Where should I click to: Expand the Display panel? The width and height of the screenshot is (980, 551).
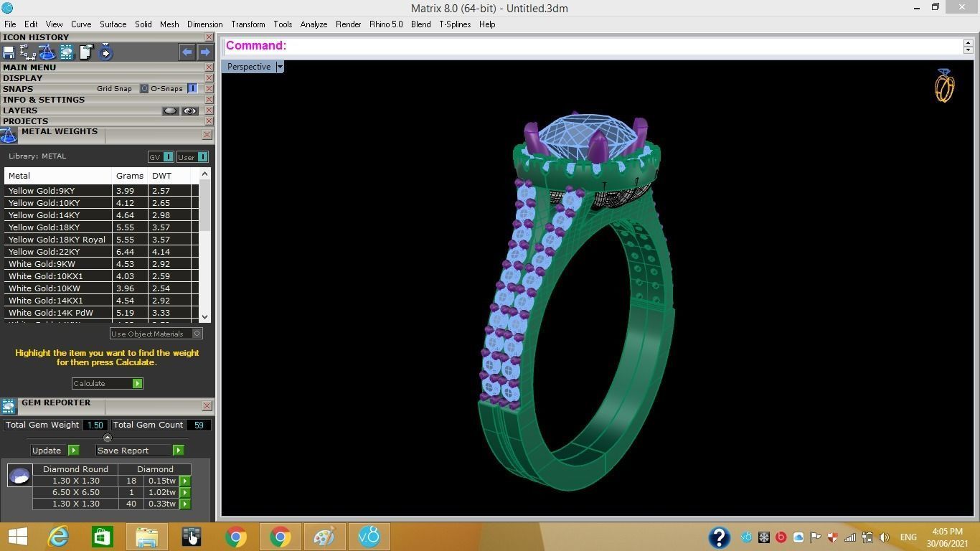tap(22, 78)
